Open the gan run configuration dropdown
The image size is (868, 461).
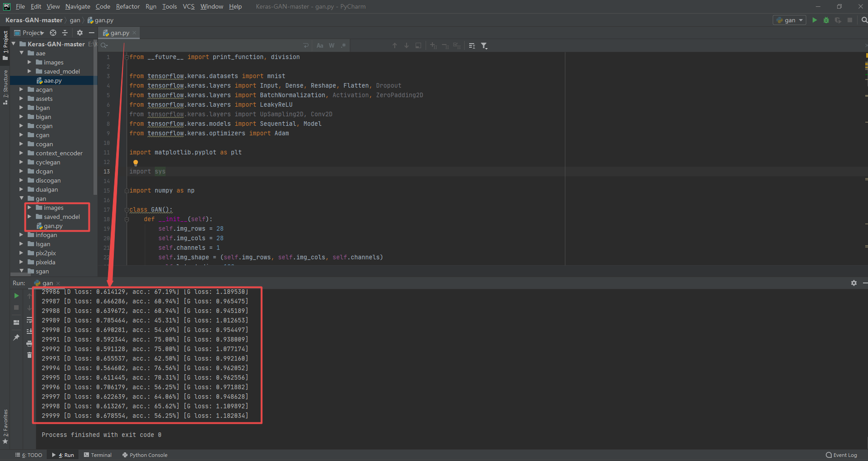(x=790, y=20)
